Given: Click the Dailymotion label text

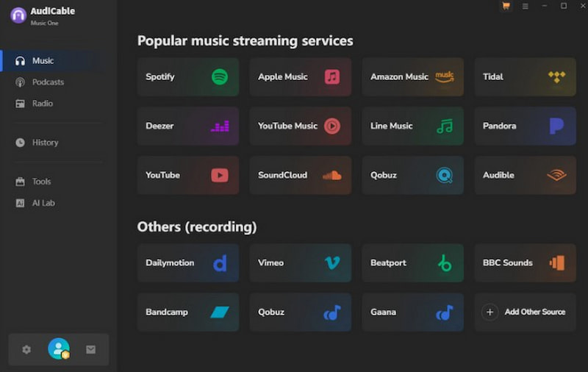Looking at the screenshot, I should (x=170, y=263).
